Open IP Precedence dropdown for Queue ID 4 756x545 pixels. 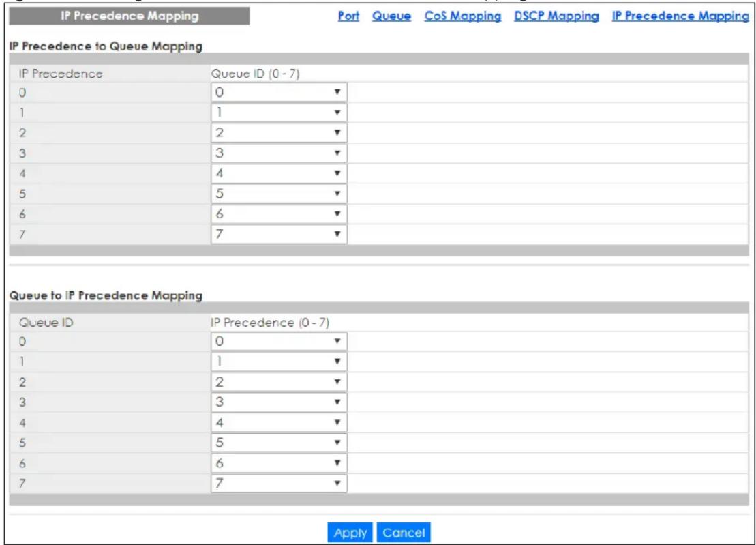pos(279,422)
